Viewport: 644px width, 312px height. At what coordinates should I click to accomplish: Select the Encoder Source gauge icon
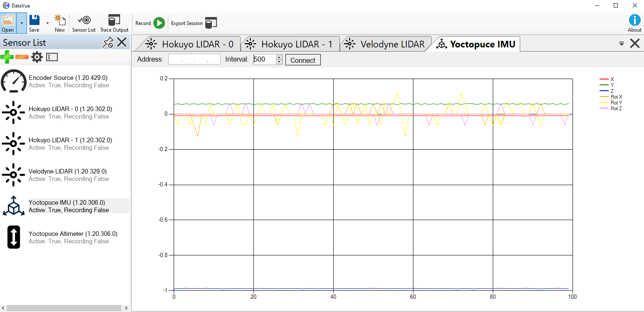[14, 81]
